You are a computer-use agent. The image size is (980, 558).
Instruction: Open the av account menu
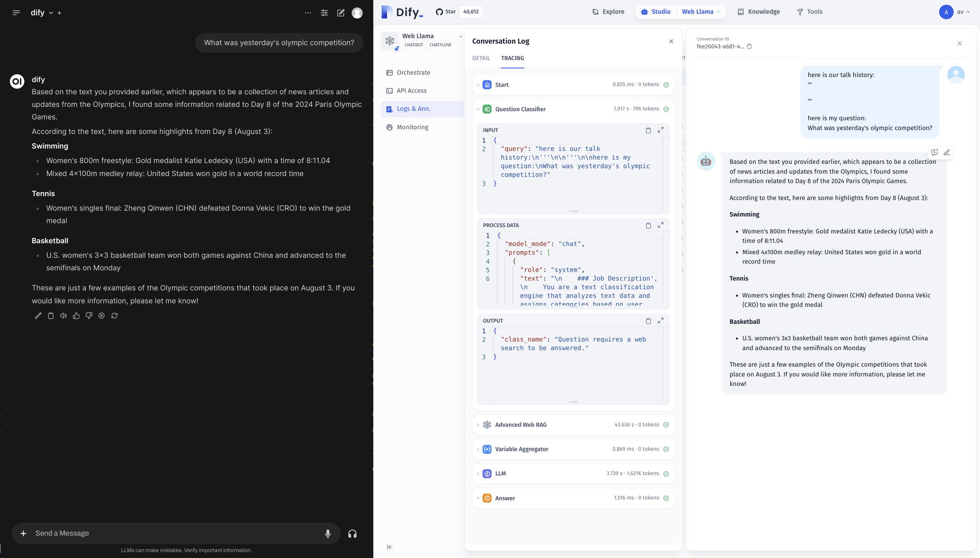[955, 12]
